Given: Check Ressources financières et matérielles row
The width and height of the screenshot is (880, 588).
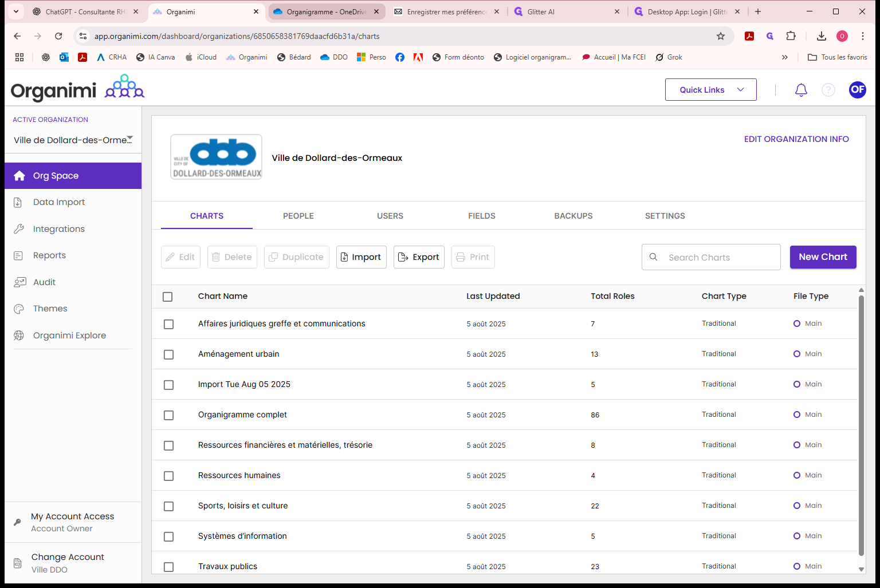Looking at the screenshot, I should tap(168, 445).
